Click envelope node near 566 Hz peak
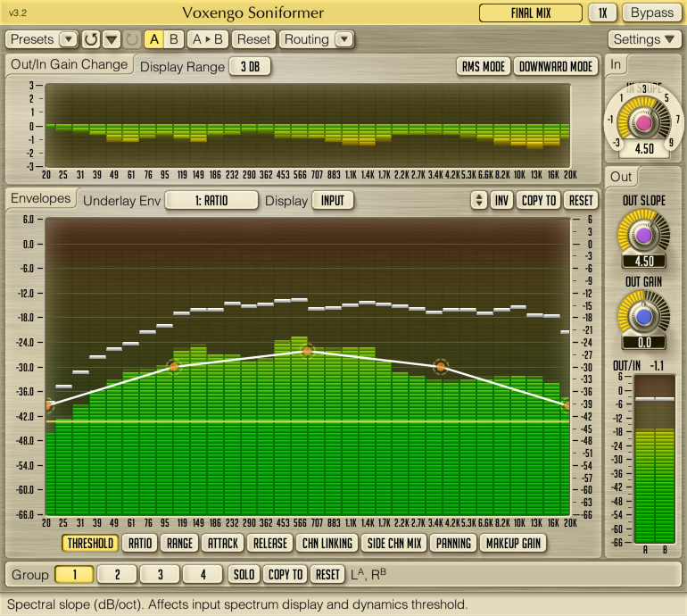The image size is (687, 616). click(308, 351)
